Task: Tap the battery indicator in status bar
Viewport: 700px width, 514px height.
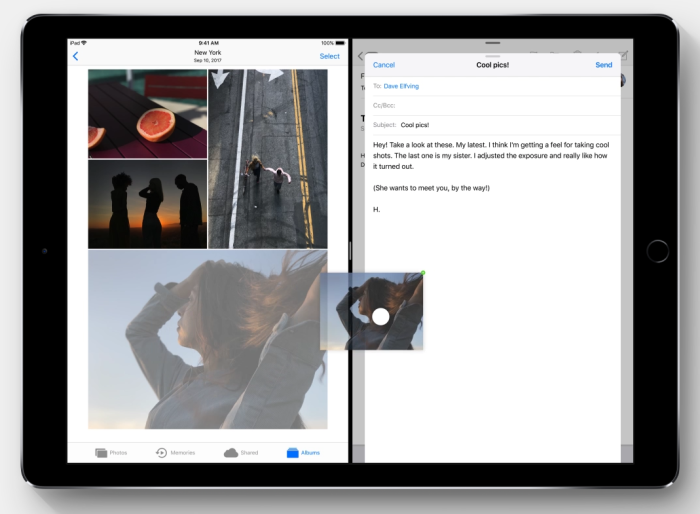Action: 340,43
